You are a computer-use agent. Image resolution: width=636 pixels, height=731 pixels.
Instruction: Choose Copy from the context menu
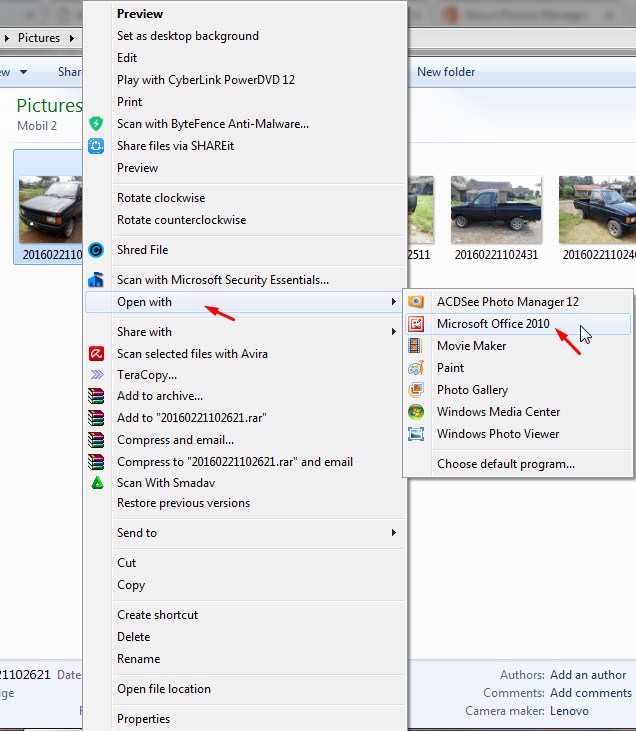tap(131, 585)
